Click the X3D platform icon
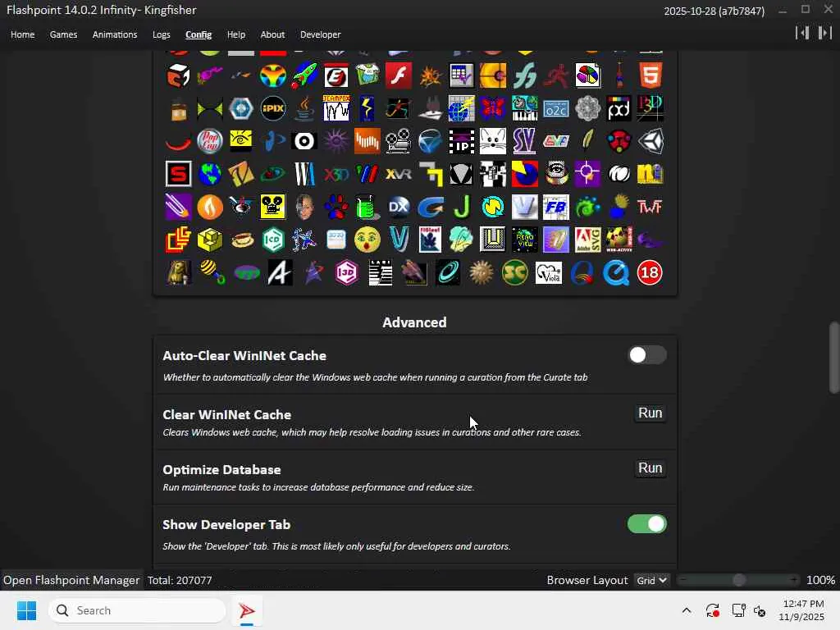Viewport: 840px width, 630px height. click(336, 174)
